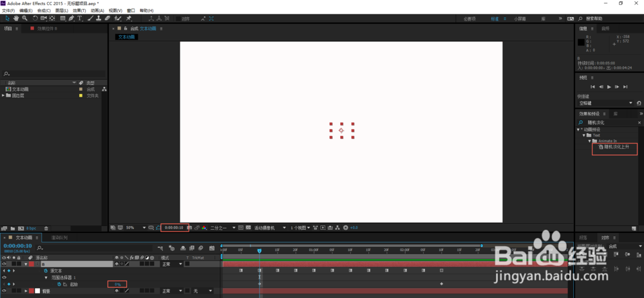Select the Unified Camera tool

44,19
